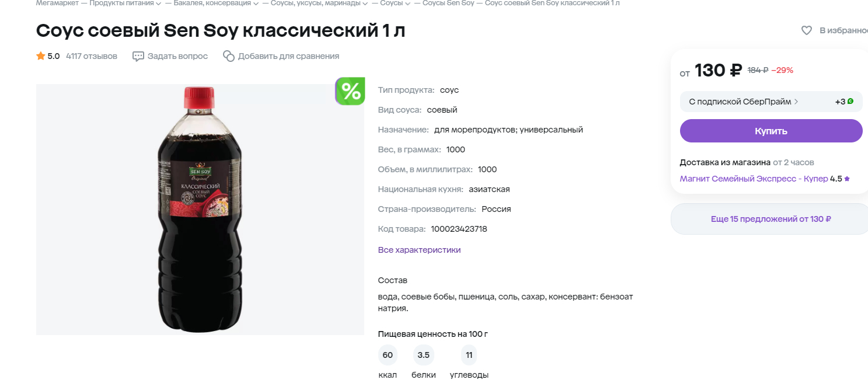Expand the Соусы, уксусы, маринады breadcrumb dropdown

[x=365, y=4]
